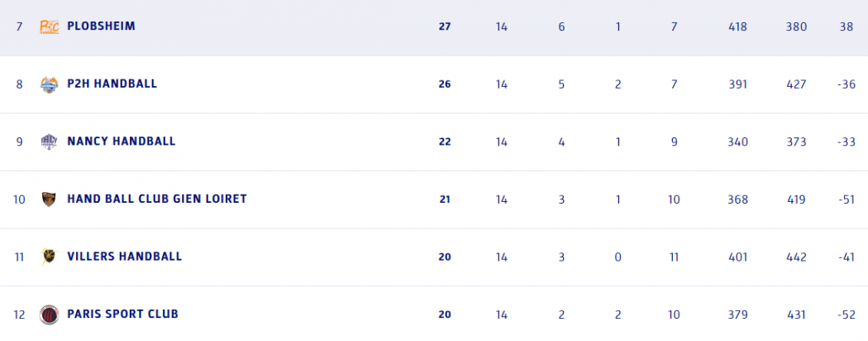
Task: Click Paris Sport Club's -52 goal difference
Action: coord(845,315)
